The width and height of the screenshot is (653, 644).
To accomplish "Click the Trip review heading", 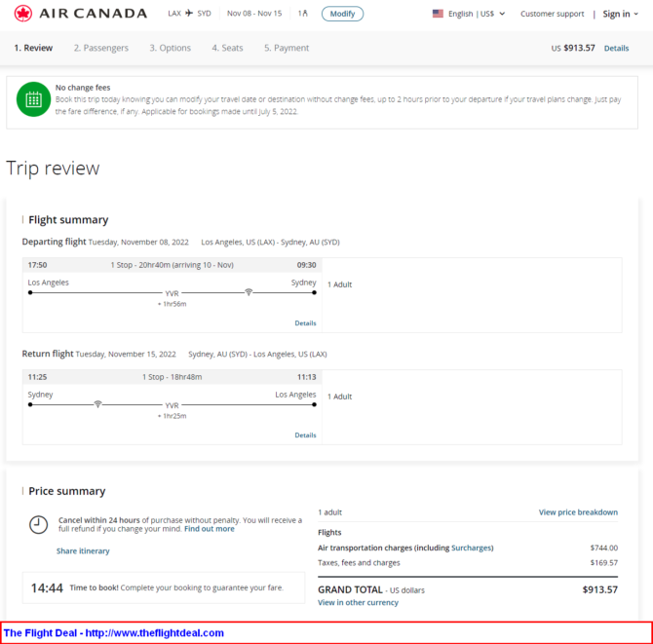I will click(53, 169).
